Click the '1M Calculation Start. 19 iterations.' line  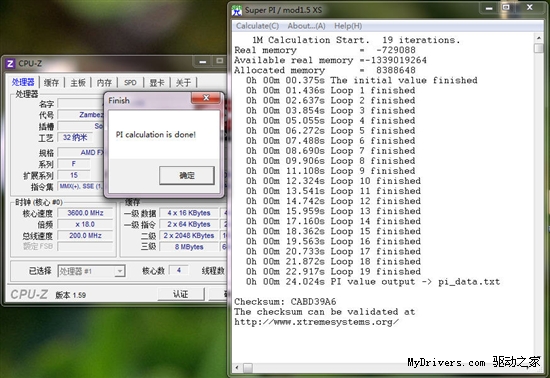pyautogui.click(x=356, y=40)
